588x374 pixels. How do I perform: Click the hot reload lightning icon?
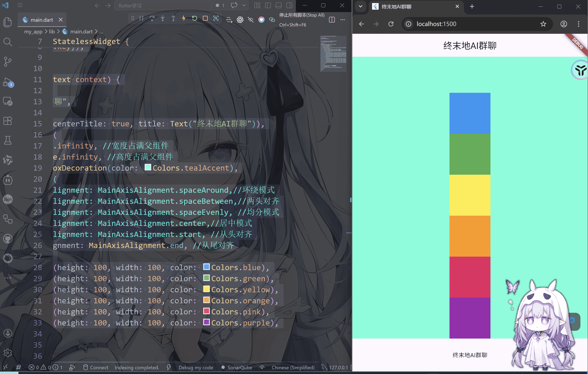[184, 19]
